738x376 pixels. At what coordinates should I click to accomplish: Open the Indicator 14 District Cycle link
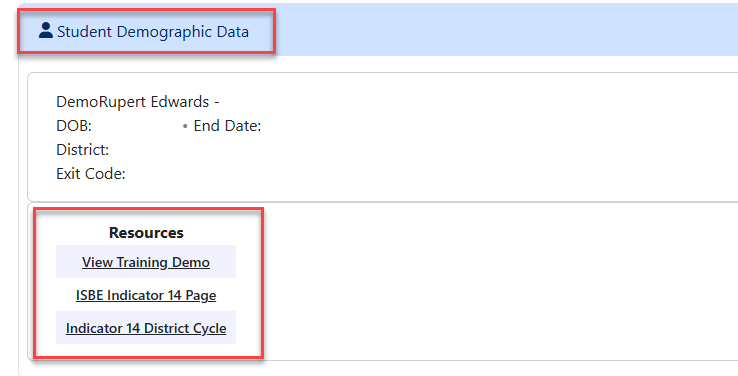point(146,328)
